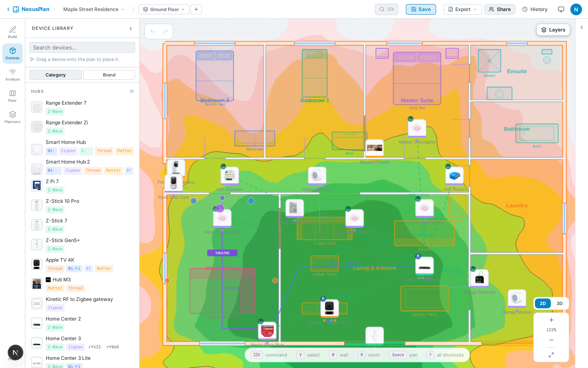This screenshot has height=368, width=588.
Task: Click the undo arrow on canvas
Action: (153, 32)
